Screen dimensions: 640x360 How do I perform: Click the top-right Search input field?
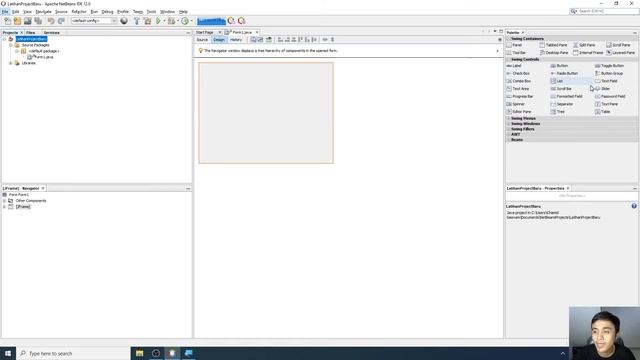[607, 11]
